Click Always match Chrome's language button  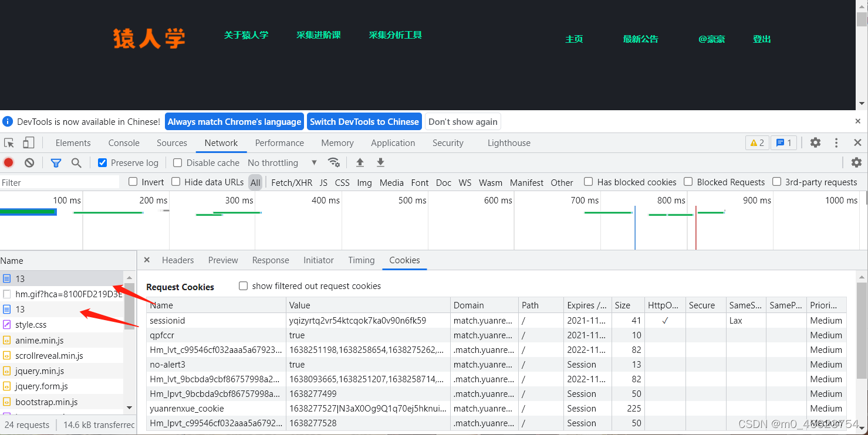(234, 122)
